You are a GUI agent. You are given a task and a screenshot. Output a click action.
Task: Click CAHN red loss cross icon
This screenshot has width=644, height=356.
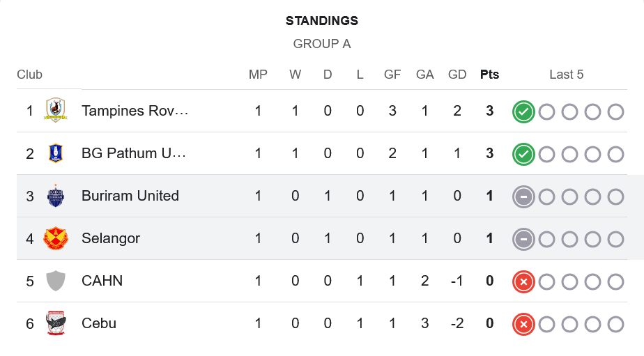pos(523,281)
